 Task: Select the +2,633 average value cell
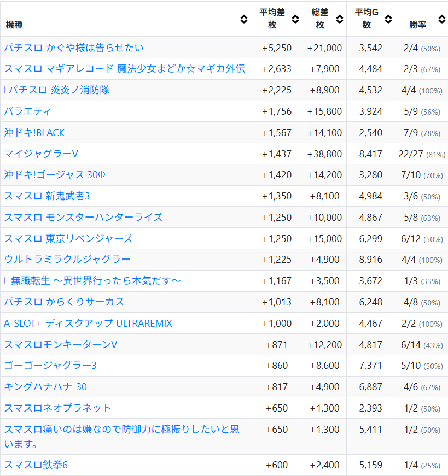coord(277,69)
